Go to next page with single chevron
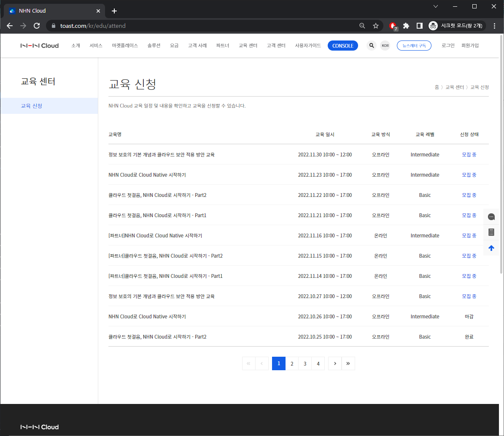504x436 pixels. (x=335, y=363)
